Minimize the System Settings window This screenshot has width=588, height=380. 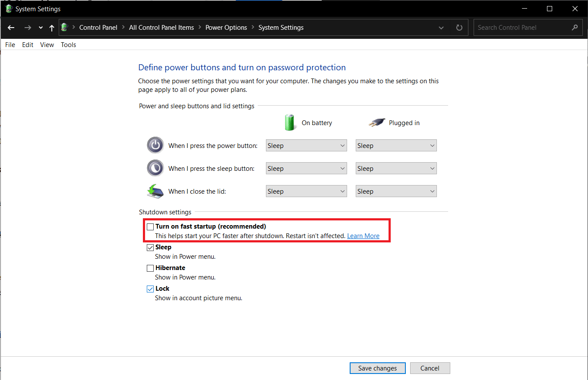525,9
